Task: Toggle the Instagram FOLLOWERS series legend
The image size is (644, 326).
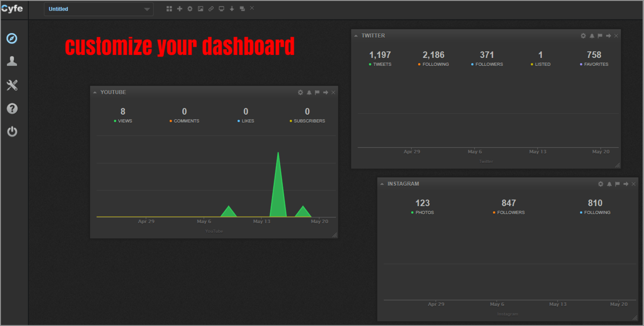Action: [509, 213]
